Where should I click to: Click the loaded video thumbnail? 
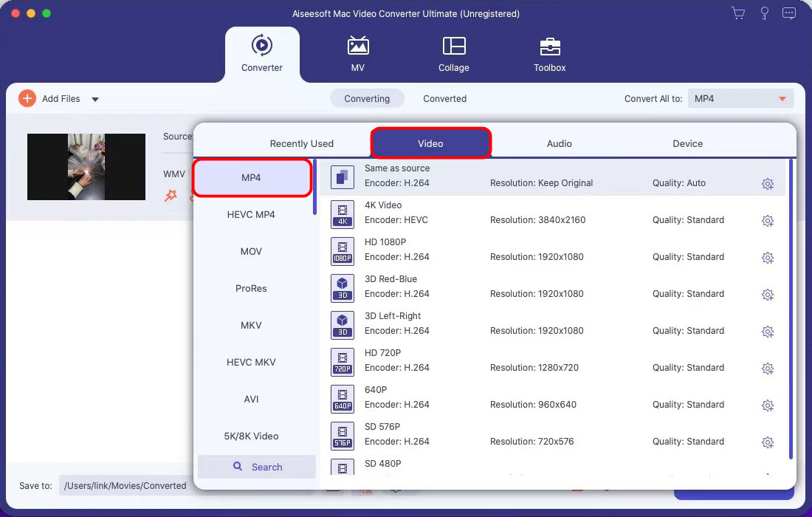[x=86, y=167]
